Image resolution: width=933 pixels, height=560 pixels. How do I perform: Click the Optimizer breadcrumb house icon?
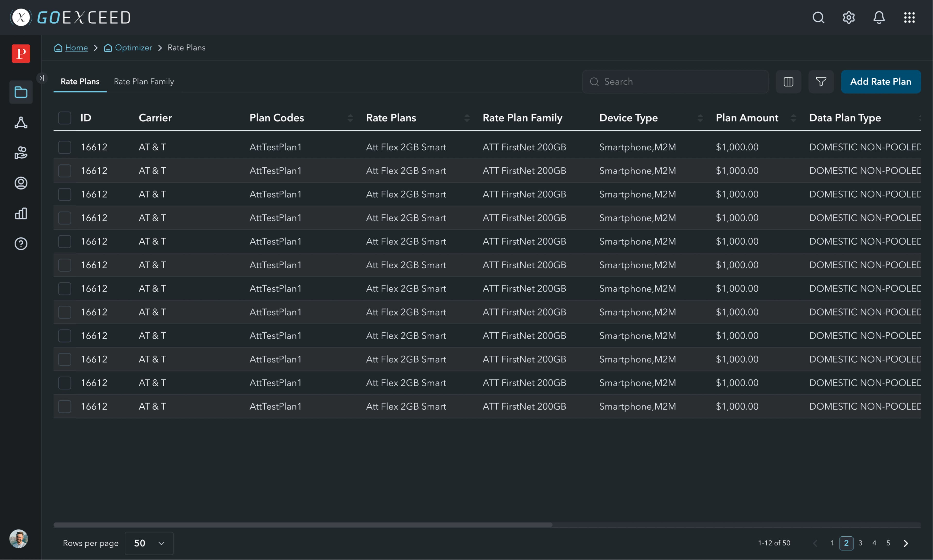click(x=108, y=48)
